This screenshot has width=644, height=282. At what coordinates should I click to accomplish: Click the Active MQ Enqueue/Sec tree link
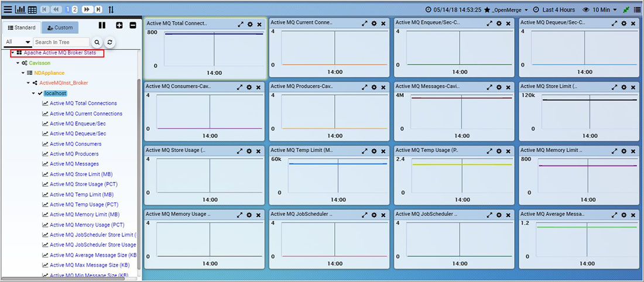pyautogui.click(x=77, y=123)
